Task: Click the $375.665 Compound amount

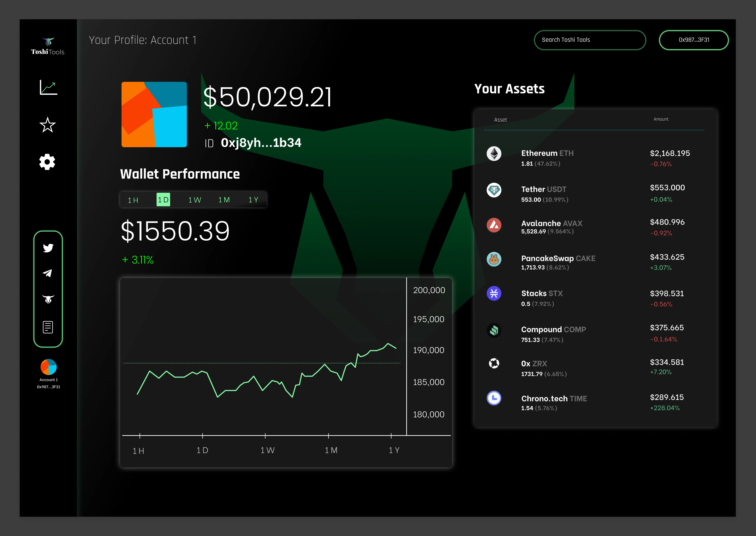Action: (667, 328)
